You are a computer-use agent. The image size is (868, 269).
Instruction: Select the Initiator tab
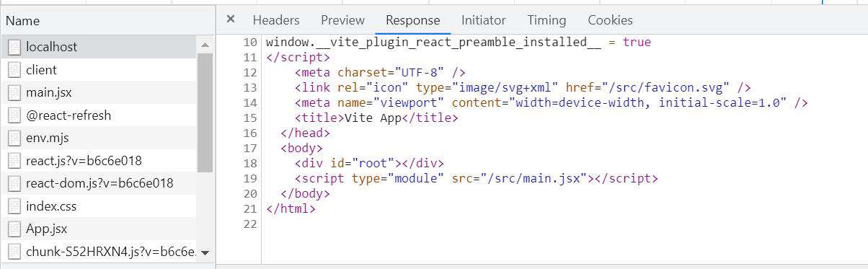coord(484,20)
